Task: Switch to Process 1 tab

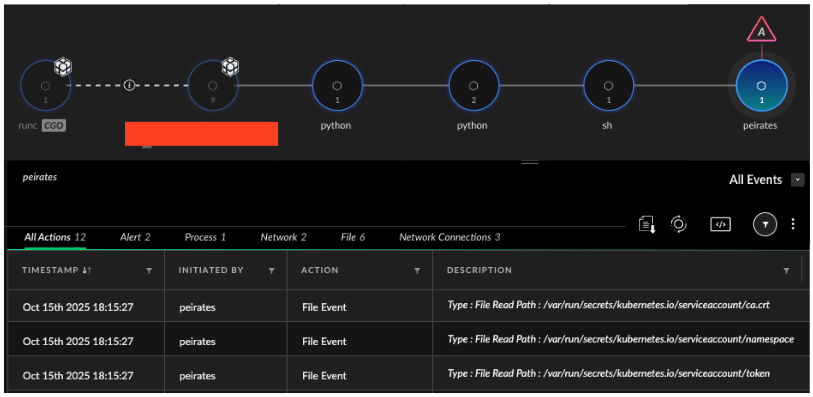Action: (205, 237)
